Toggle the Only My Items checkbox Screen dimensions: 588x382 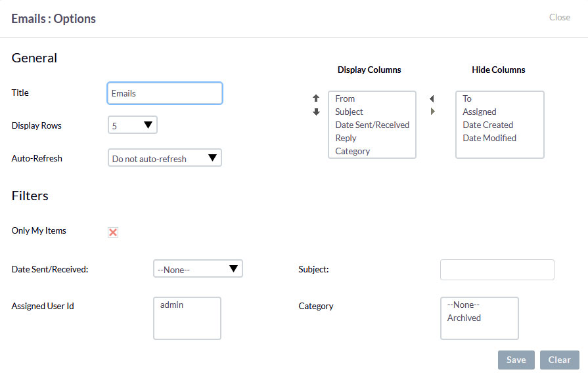click(112, 232)
